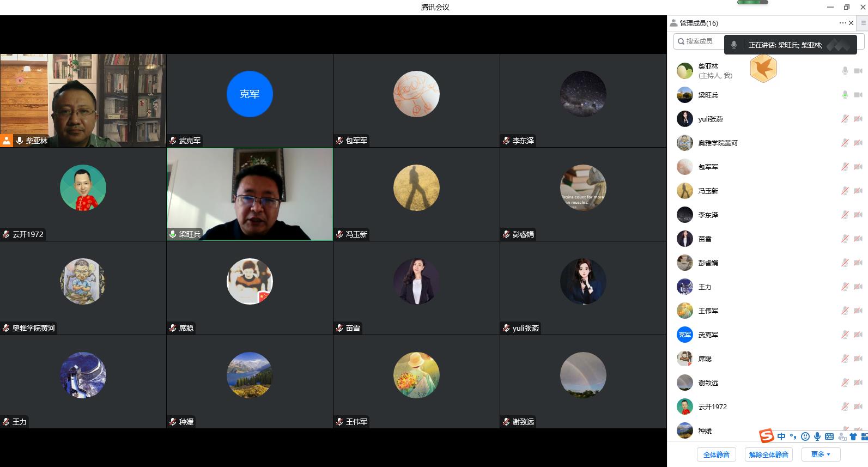Click Sogou voice input microphone
This screenshot has width=868, height=467.
point(817,436)
